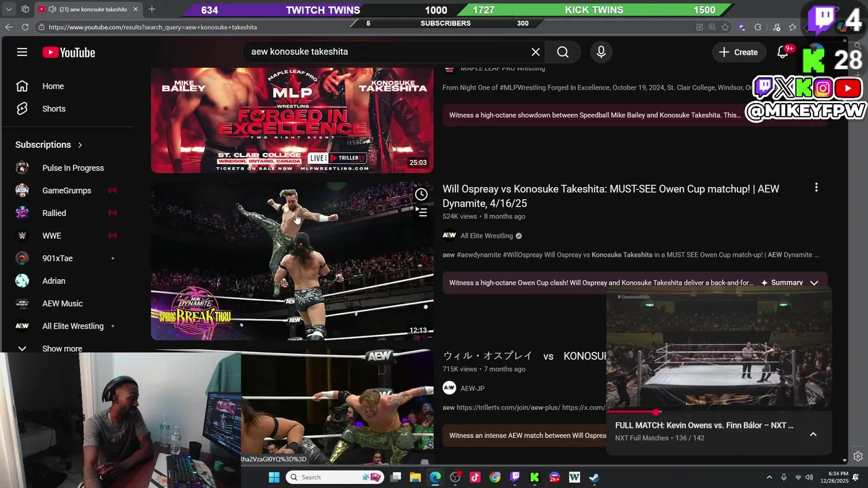Open GameGrumps subscription channel
The image size is (868, 488).
point(67,190)
